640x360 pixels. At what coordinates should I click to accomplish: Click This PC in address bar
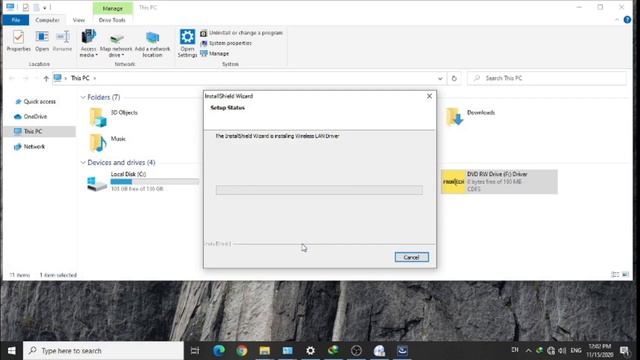click(80, 78)
